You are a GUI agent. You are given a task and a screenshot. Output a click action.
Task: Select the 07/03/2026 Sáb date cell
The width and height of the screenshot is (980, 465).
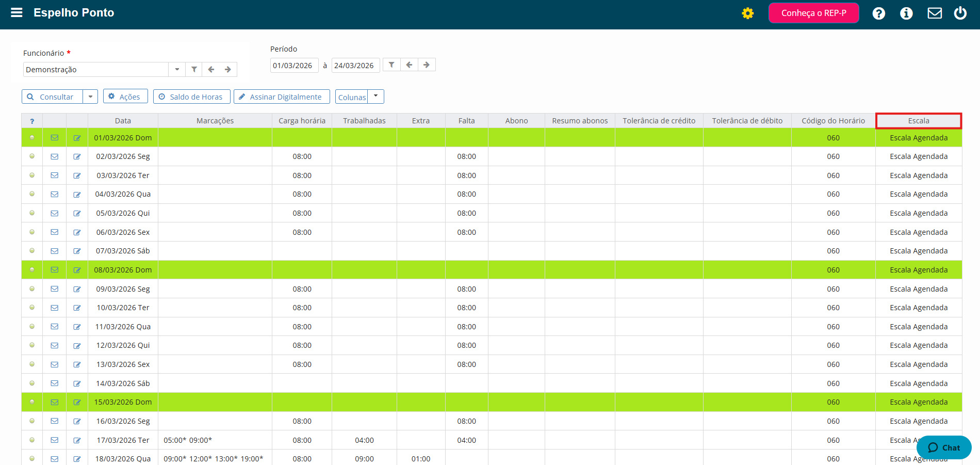[123, 251]
